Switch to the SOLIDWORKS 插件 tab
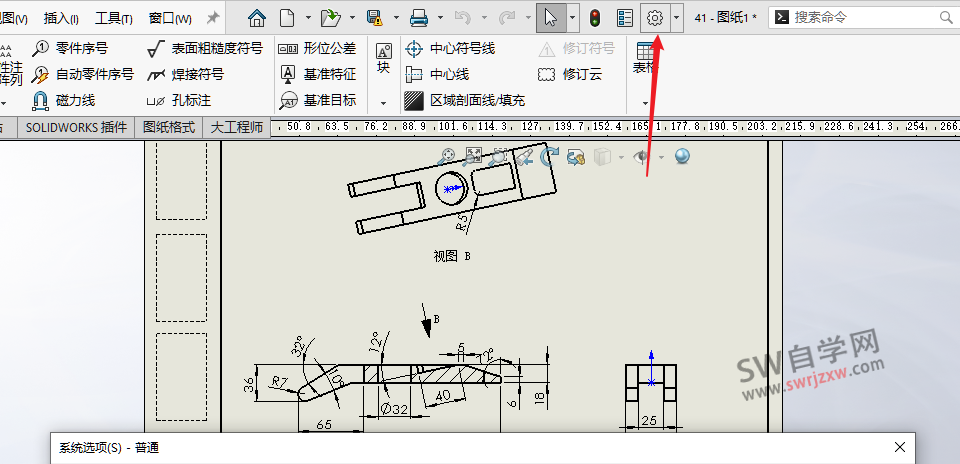 tap(76, 127)
